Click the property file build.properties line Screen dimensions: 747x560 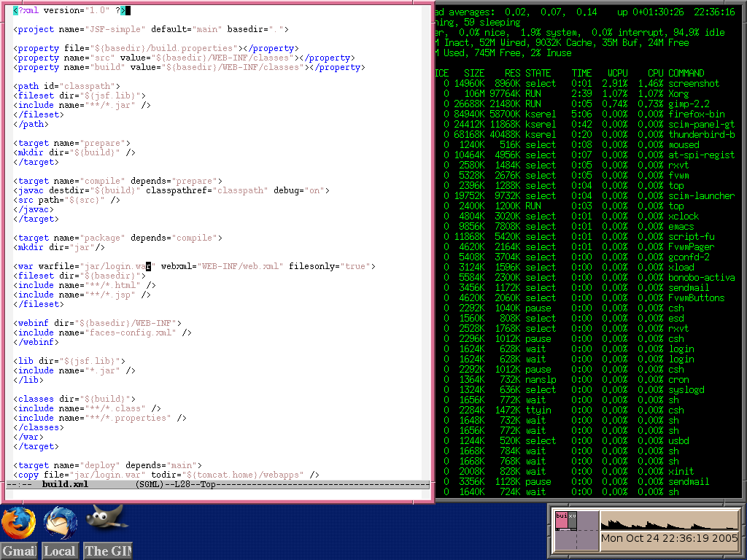156,48
